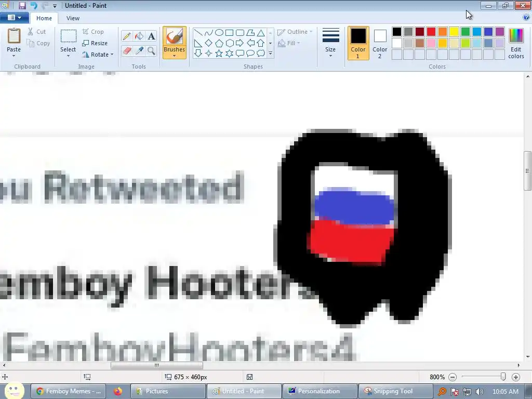Screen dimensions: 532x399
Task: Choose the Right arrow shape
Action: point(240,43)
